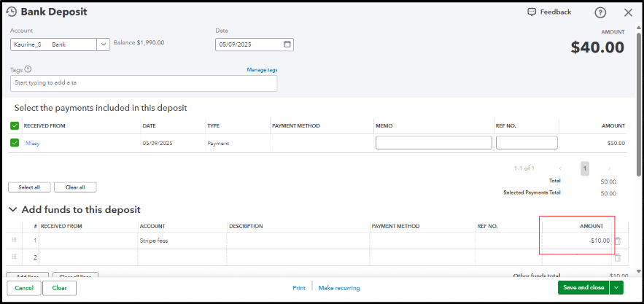The height and width of the screenshot is (304, 644).
Task: Click the Stripe fees account cell
Action: (182, 241)
